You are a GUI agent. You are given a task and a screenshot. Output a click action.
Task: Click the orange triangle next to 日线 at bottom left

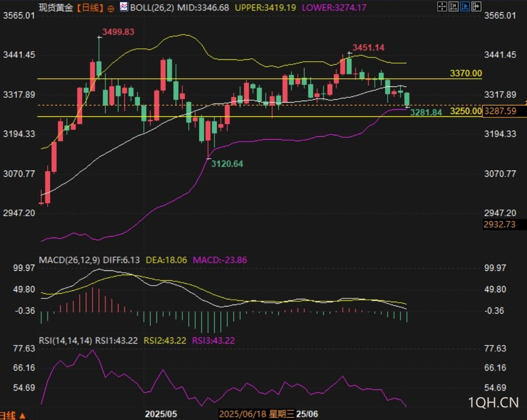point(22,416)
